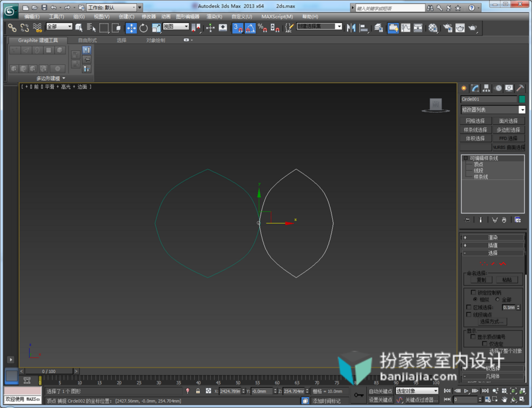Click the Select and Link icon
The image size is (532, 408).
coord(12,28)
